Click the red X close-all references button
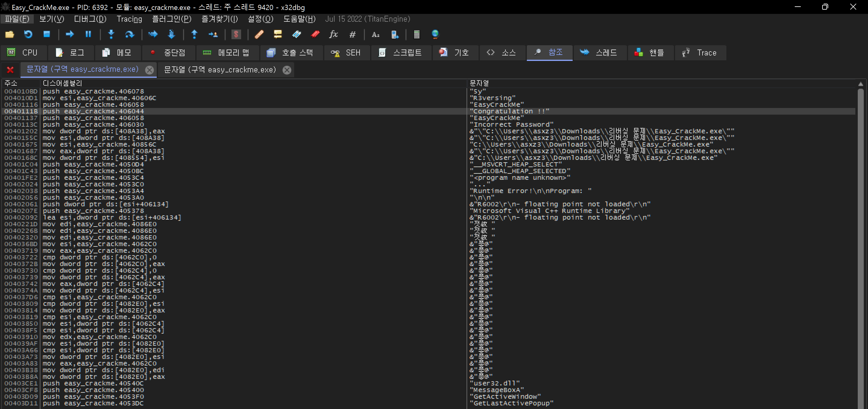 10,70
